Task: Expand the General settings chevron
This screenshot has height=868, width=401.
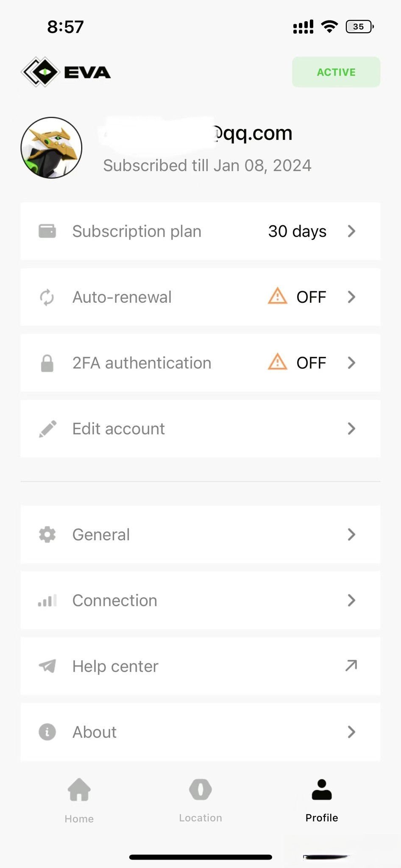Action: pos(351,534)
